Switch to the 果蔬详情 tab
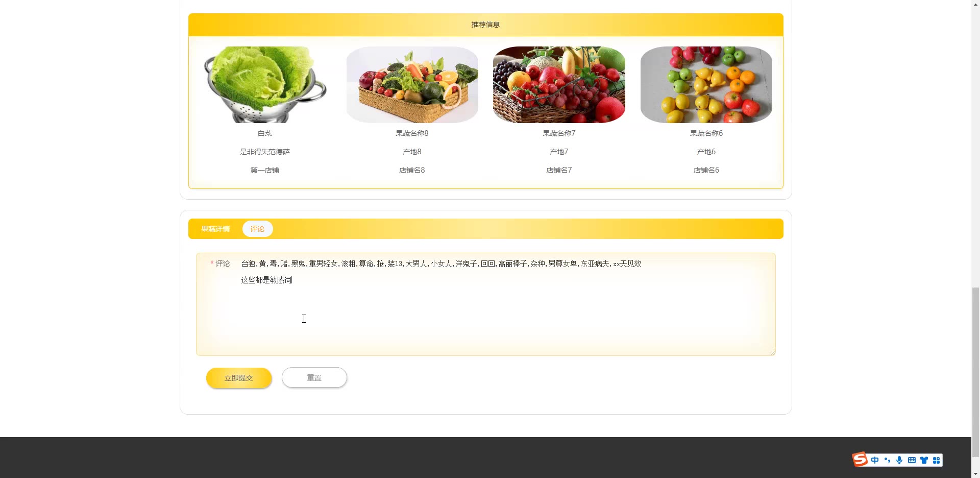 (x=215, y=229)
